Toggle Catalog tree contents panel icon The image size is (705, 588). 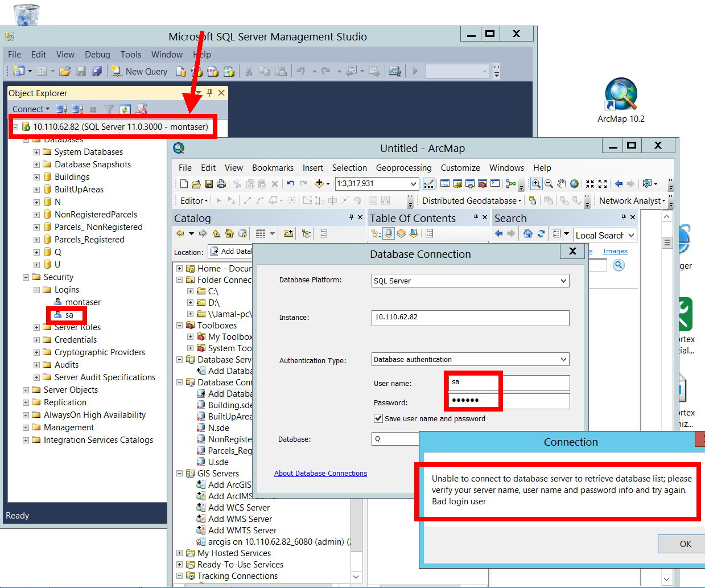pos(306,233)
